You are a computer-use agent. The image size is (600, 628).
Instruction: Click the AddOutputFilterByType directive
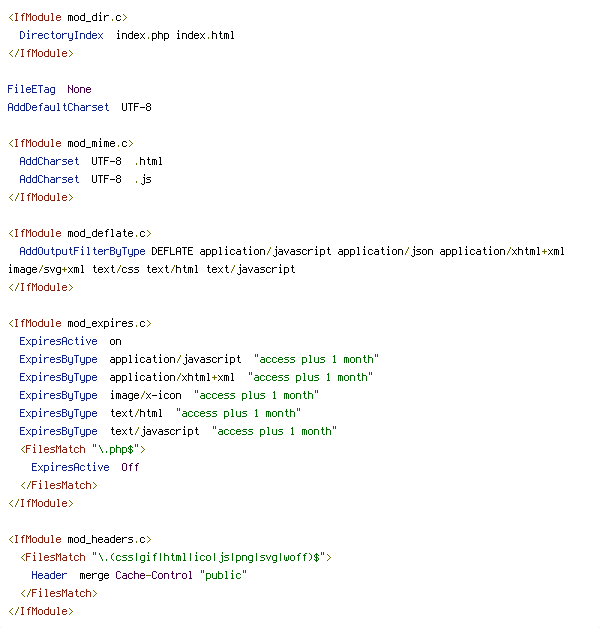pyautogui.click(x=82, y=251)
